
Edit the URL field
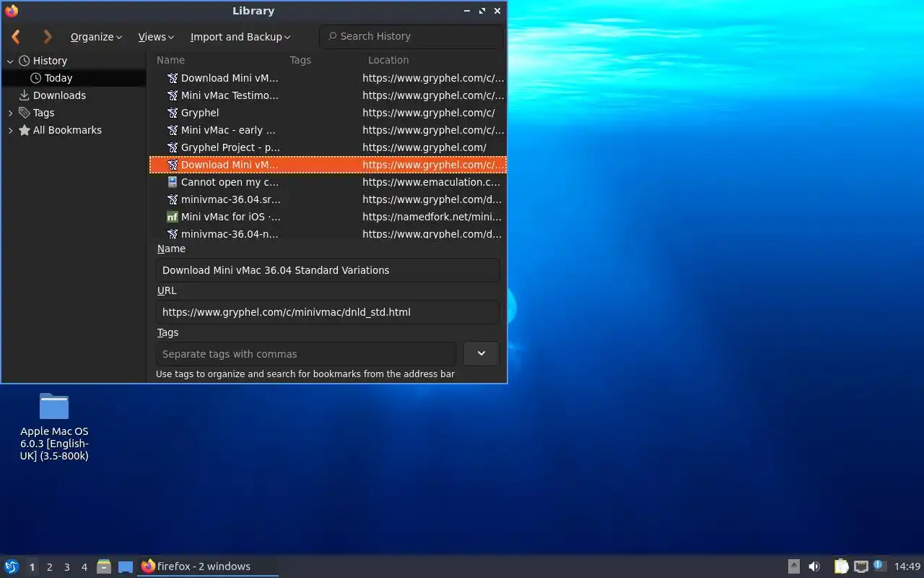328,312
